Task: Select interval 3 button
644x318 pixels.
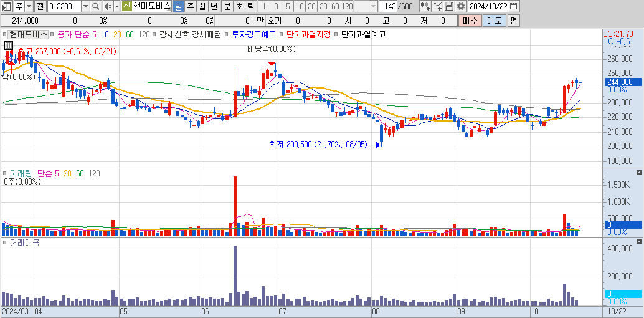Action: (276, 6)
